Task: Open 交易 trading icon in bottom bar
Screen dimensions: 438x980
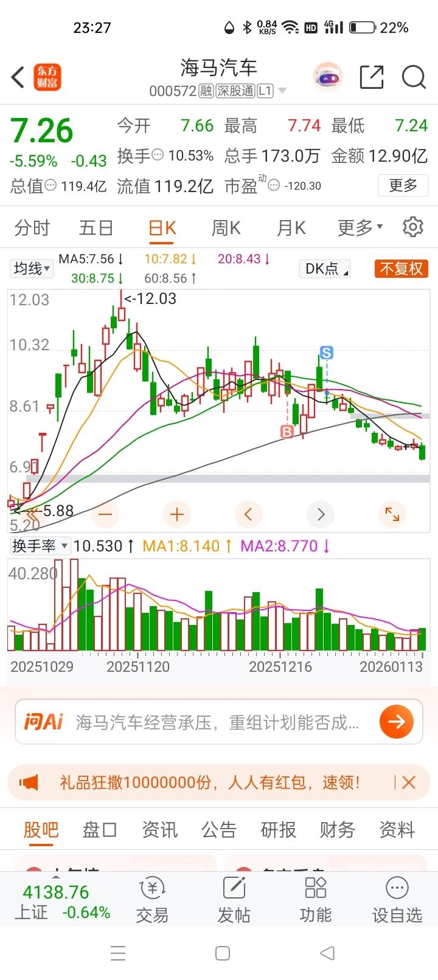Action: point(152,900)
